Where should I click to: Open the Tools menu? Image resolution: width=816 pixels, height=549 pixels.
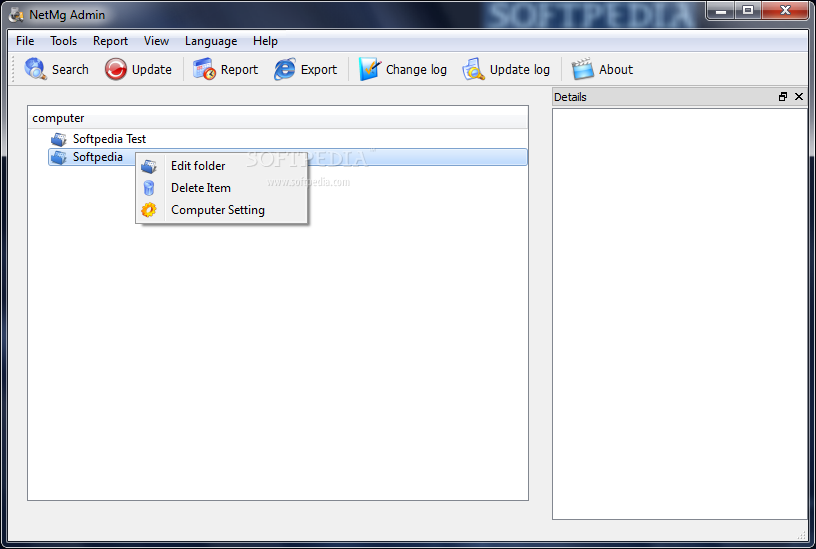point(63,41)
